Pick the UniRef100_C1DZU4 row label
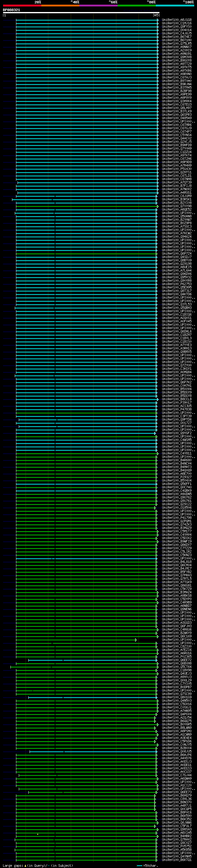This screenshot has width=197, height=868. [177, 152]
